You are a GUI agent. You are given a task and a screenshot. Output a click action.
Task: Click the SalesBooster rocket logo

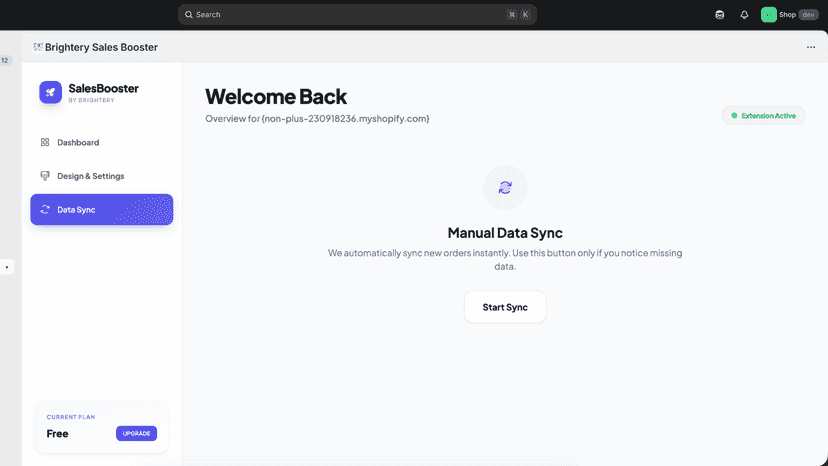click(x=51, y=92)
